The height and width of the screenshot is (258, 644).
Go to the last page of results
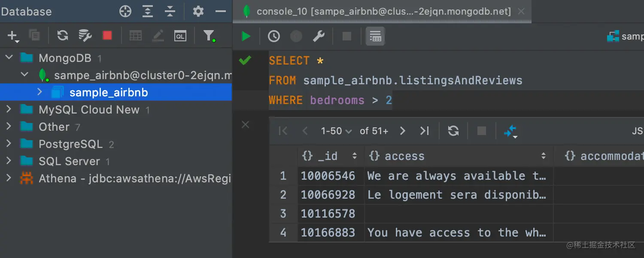point(425,131)
